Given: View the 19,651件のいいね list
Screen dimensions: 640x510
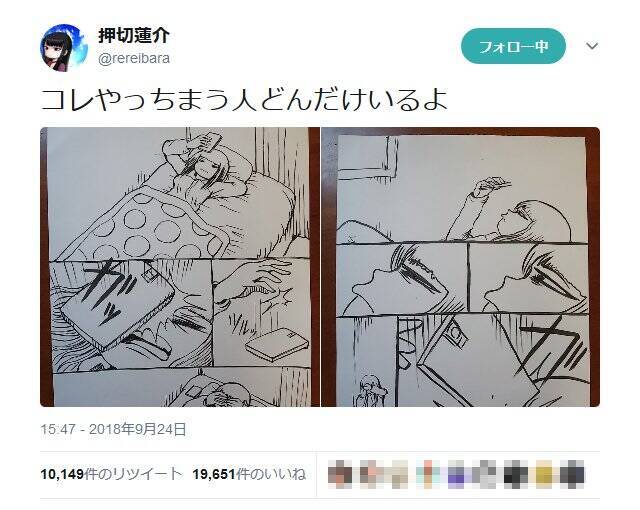Looking at the screenshot, I should 249,474.
